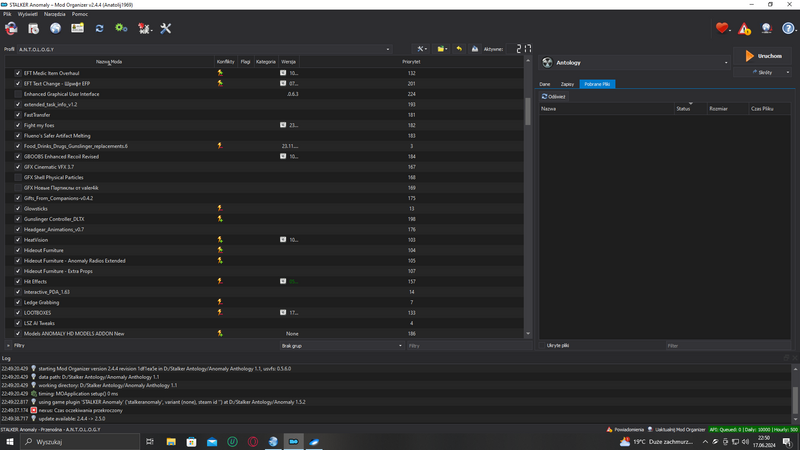Open executables configuration via green gears icon
The width and height of the screenshot is (800, 450).
coord(121,29)
